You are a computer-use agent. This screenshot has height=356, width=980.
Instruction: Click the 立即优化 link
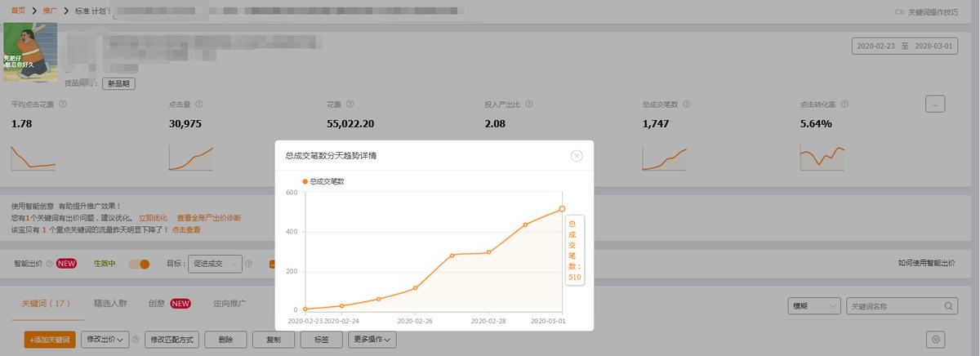153,218
